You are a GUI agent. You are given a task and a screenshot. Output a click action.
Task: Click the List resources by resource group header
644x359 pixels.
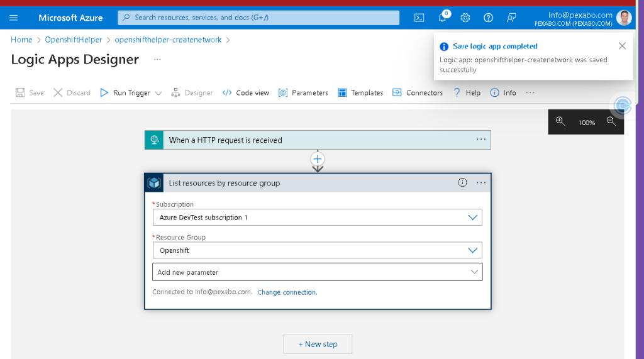pyautogui.click(x=318, y=183)
